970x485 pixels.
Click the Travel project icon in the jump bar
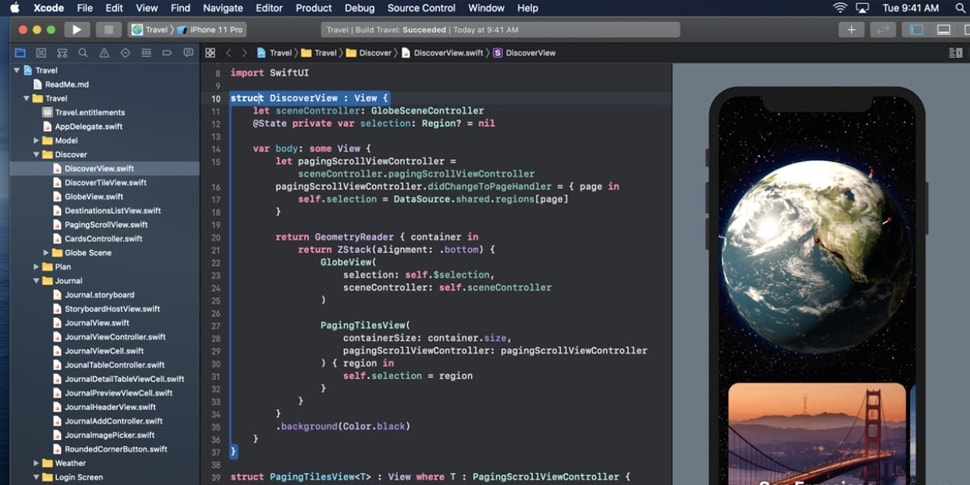262,53
